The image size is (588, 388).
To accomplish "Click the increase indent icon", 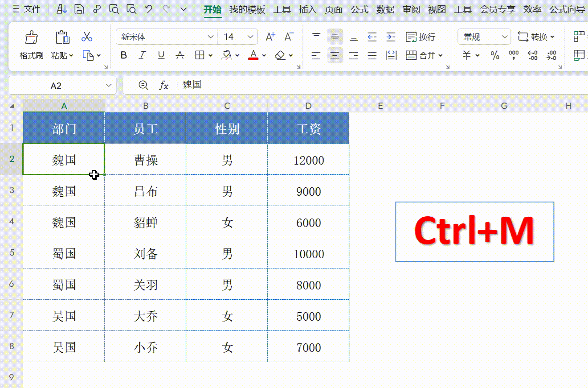I will point(391,37).
